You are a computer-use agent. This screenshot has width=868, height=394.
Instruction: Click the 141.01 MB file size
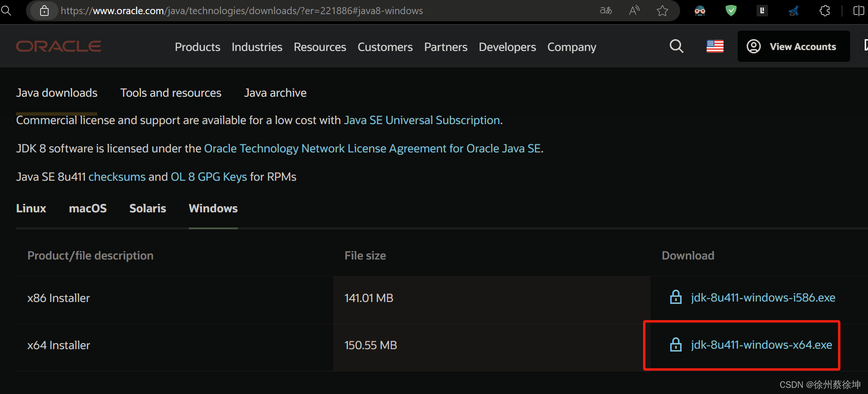[x=369, y=298]
